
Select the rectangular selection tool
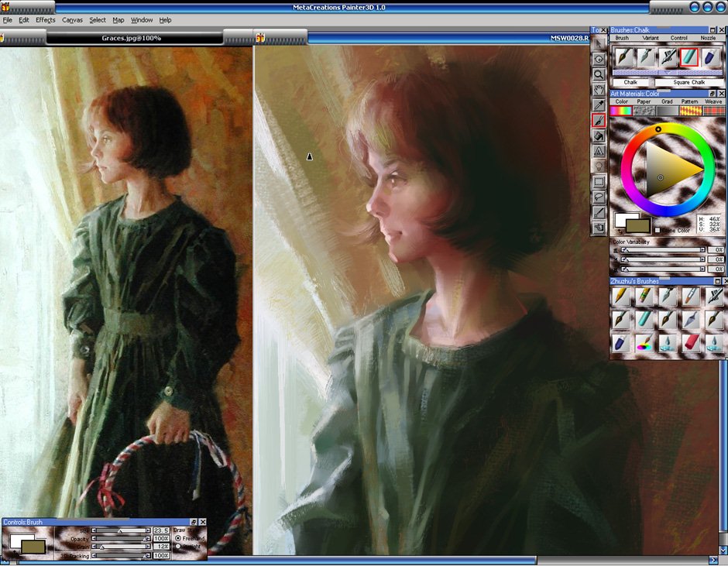[599, 181]
